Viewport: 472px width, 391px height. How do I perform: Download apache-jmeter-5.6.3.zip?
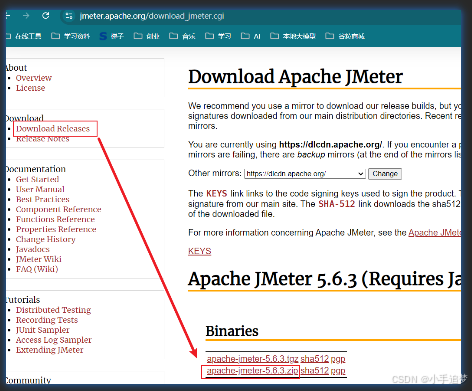pos(252,371)
